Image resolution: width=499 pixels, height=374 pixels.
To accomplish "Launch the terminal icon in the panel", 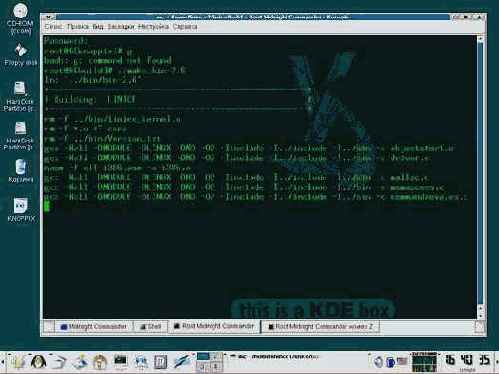I will [120, 362].
